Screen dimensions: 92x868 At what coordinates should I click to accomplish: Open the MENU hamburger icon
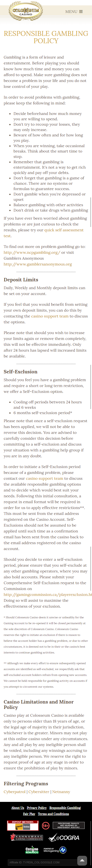click(x=74, y=11)
